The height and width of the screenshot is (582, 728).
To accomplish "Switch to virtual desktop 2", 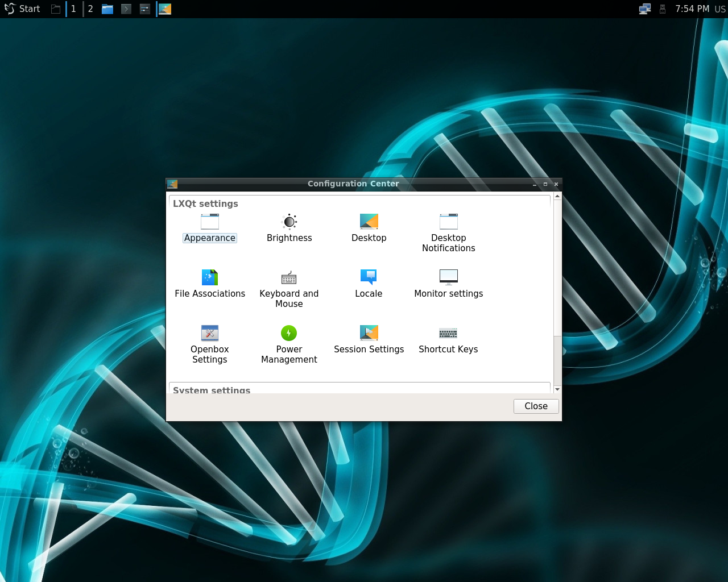I will click(x=90, y=9).
